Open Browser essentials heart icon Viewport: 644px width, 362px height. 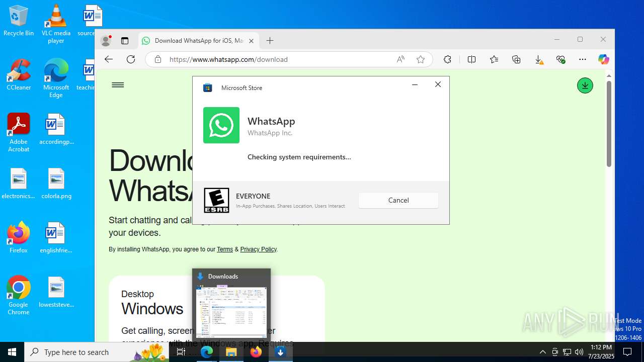(x=560, y=59)
